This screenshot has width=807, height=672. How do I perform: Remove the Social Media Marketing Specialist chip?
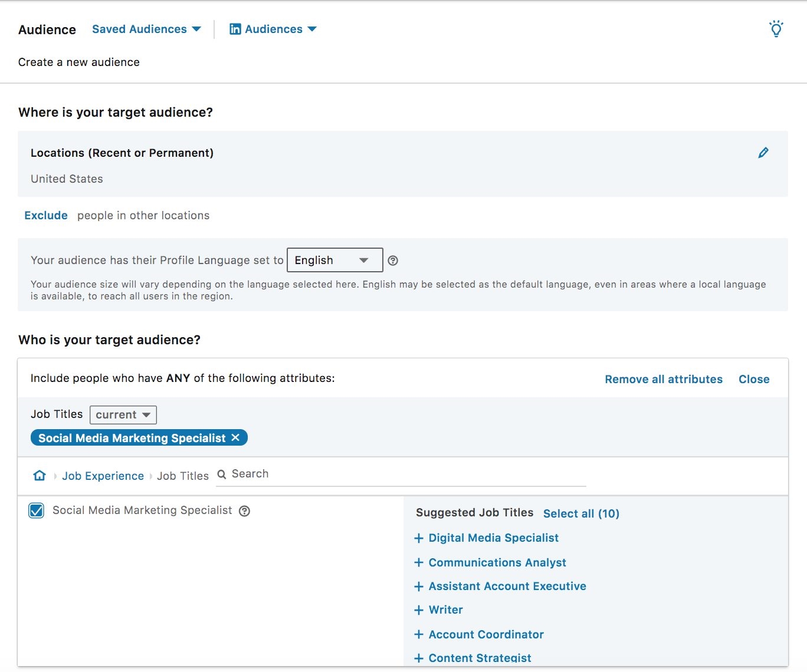click(236, 437)
